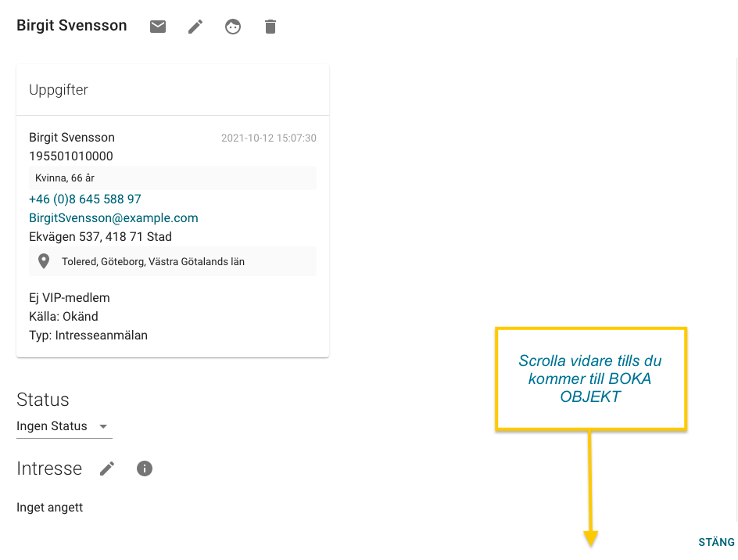Click the Typ: Intresseanmälan text
Image resolution: width=738 pixels, height=560 pixels.
(x=88, y=336)
